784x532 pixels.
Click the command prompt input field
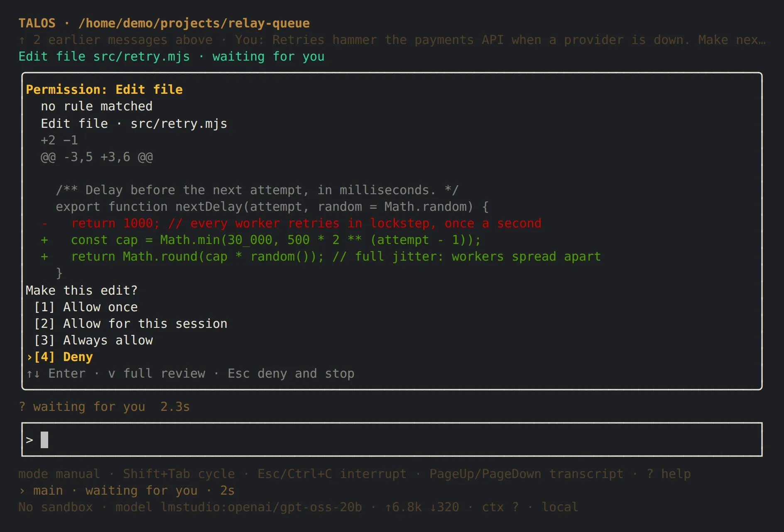392,440
